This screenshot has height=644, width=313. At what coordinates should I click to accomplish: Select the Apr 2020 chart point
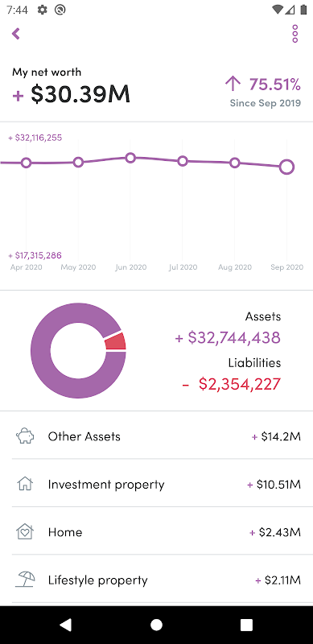pos(26,163)
